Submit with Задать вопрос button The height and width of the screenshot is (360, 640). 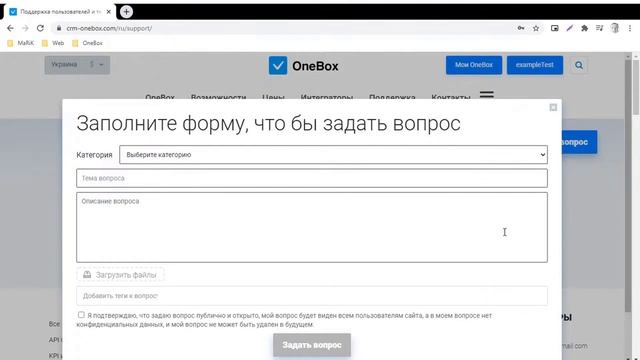tap(312, 345)
